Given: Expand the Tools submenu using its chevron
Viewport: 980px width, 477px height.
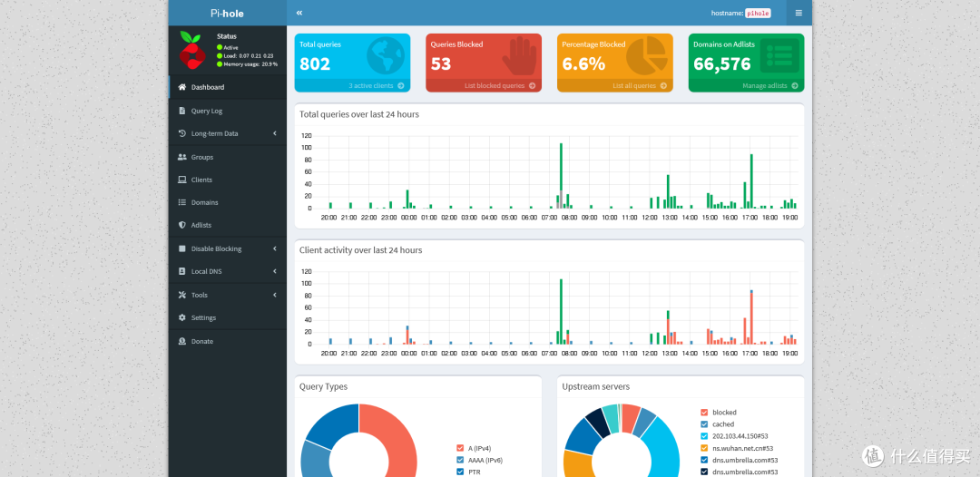Looking at the screenshot, I should 274,295.
